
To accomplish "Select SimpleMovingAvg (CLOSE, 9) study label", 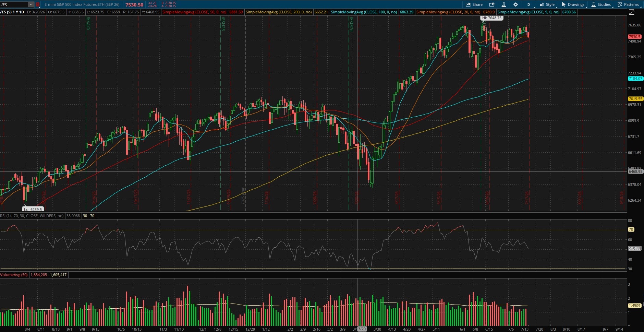I will click(x=528, y=12).
